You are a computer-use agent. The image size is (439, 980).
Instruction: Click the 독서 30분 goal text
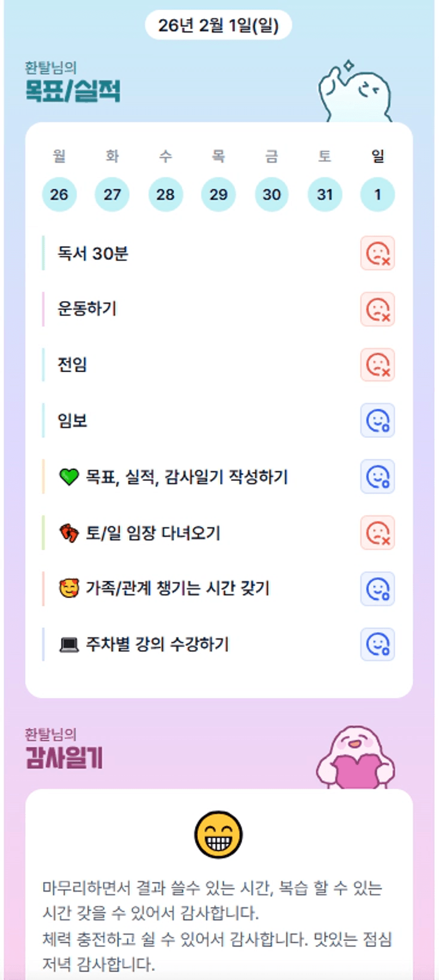point(93,253)
